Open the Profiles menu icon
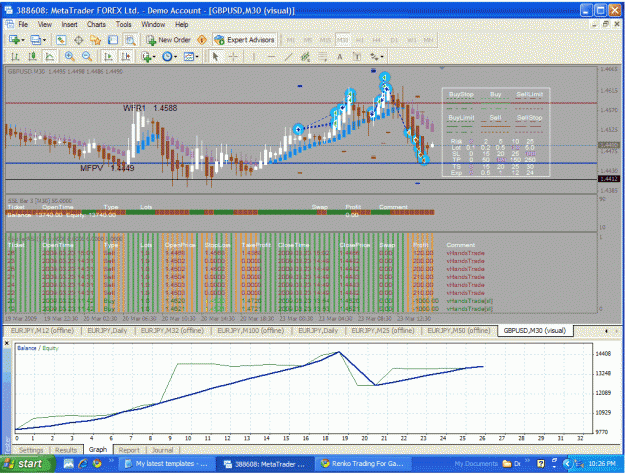Screen dimensions: 625x474 35,40
